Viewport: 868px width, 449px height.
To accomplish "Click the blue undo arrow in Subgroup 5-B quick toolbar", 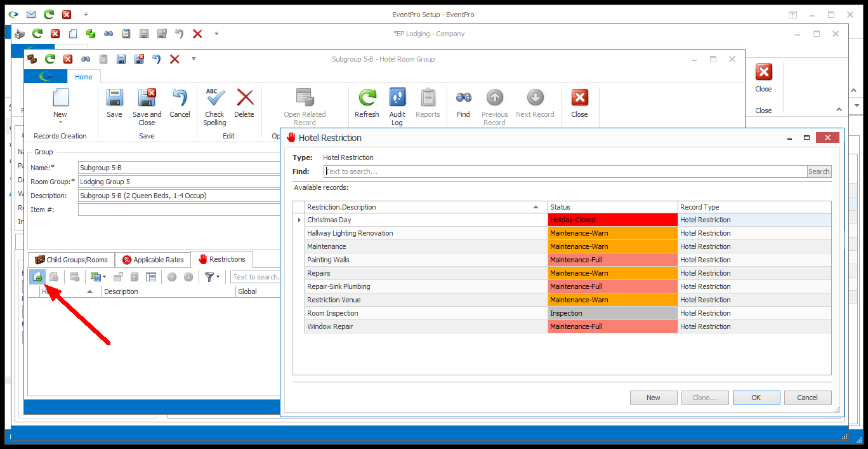I will 156,59.
